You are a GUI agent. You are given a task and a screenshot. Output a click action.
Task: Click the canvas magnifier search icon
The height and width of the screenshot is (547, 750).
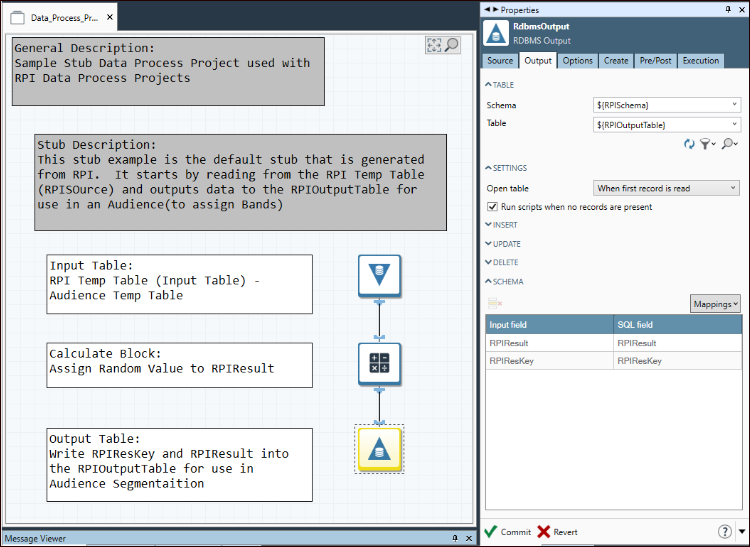click(452, 45)
